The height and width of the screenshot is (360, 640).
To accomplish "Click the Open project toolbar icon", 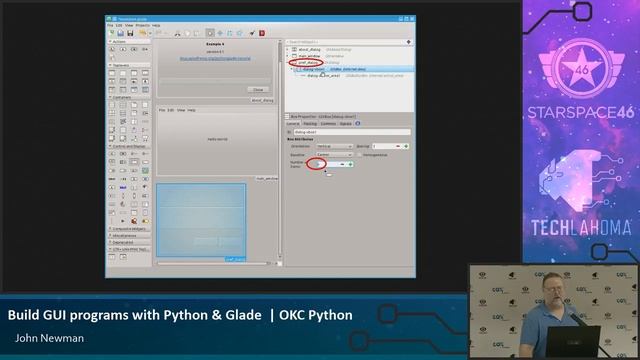I will click(x=120, y=33).
